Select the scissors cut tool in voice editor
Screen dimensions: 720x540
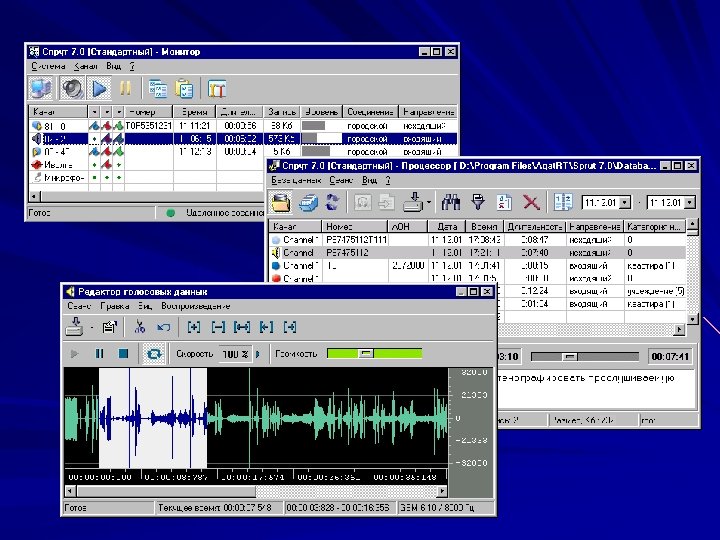140,326
